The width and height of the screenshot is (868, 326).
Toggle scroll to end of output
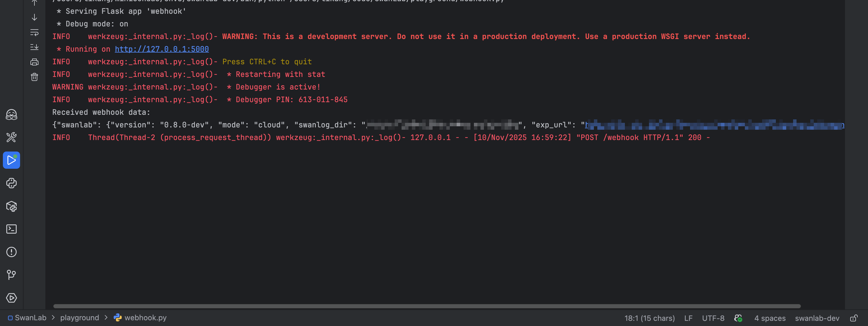[x=34, y=47]
